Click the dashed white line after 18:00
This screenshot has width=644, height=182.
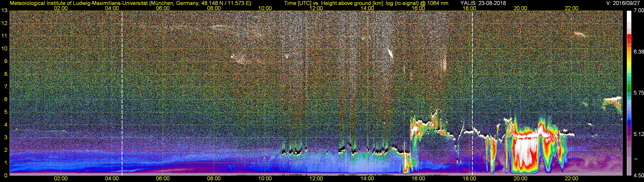point(472,93)
